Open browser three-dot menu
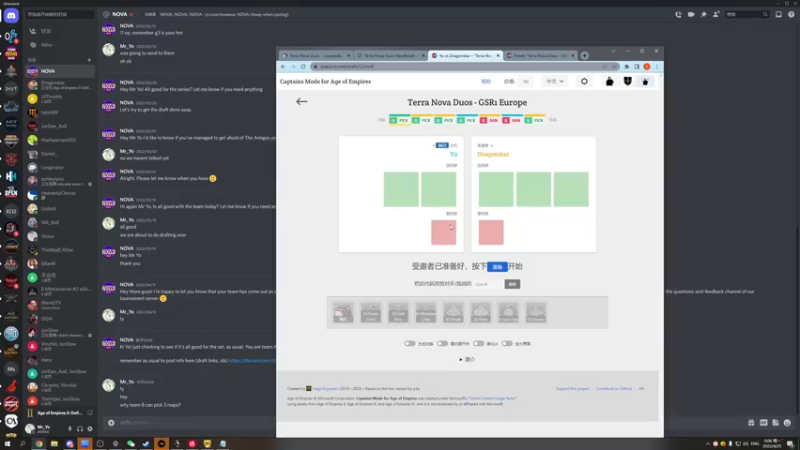 coord(657,66)
